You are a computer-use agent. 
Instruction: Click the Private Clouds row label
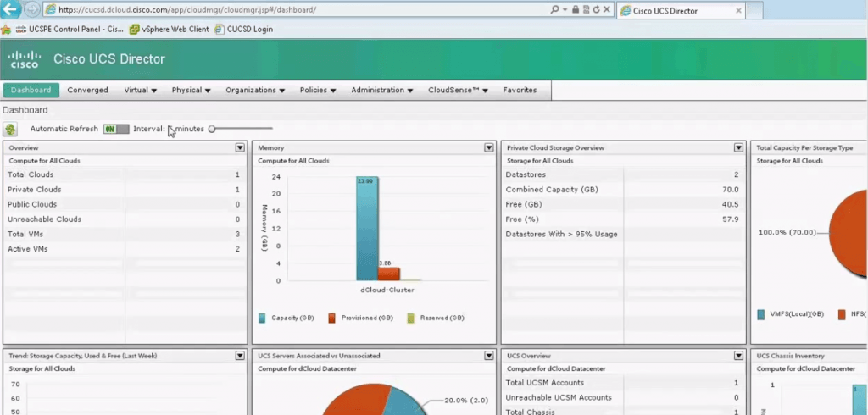click(x=34, y=190)
